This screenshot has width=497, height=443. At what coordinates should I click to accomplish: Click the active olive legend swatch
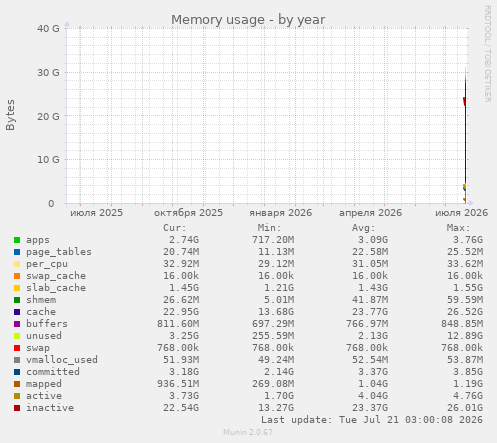17,396
